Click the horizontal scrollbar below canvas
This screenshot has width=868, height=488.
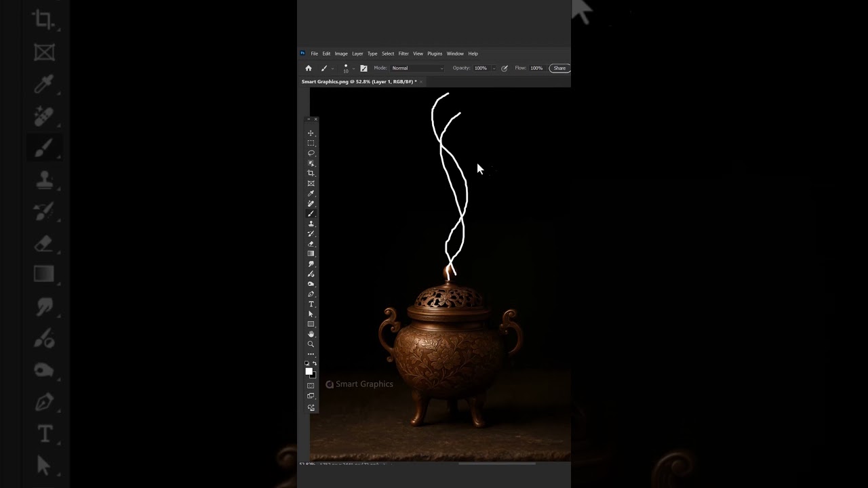[x=497, y=464]
